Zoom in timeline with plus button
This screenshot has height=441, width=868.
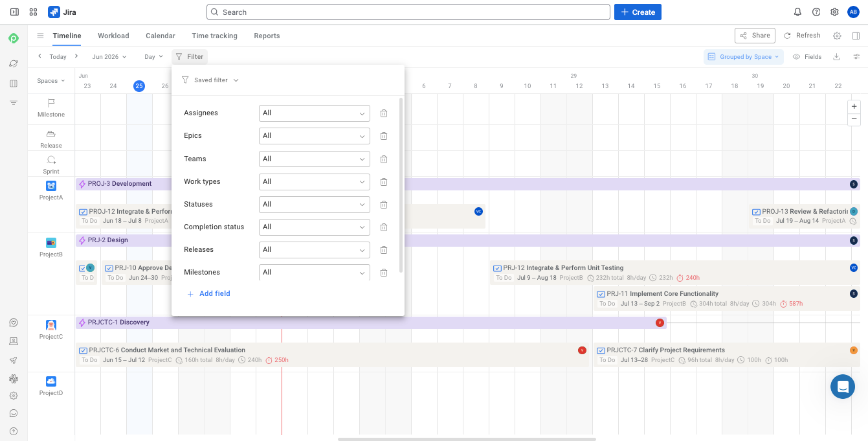(x=854, y=106)
